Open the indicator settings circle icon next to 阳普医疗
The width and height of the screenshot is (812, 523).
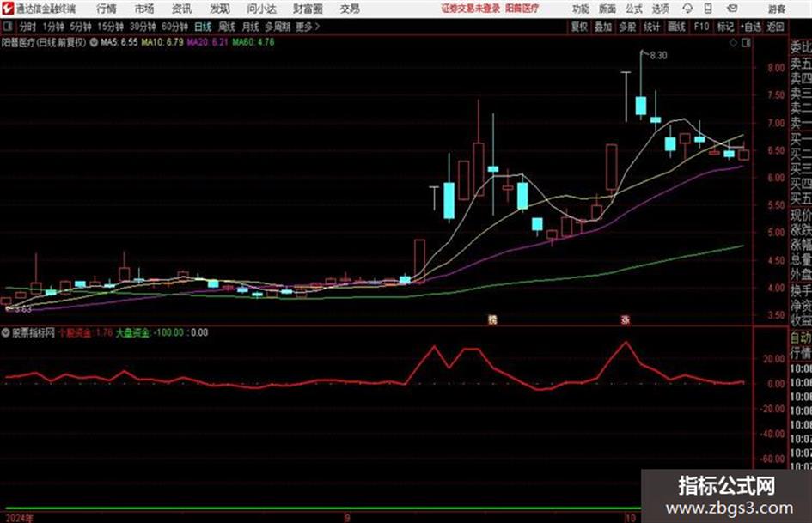(94, 42)
